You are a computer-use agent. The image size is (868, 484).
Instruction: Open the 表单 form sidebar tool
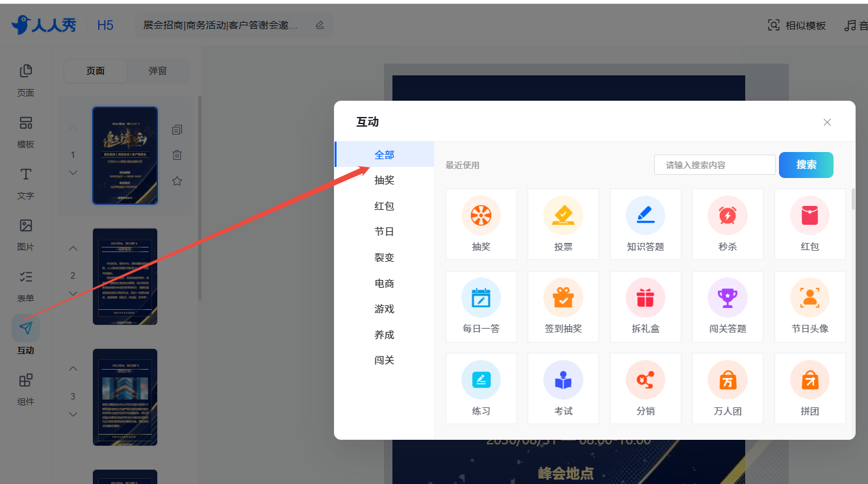[x=25, y=286]
